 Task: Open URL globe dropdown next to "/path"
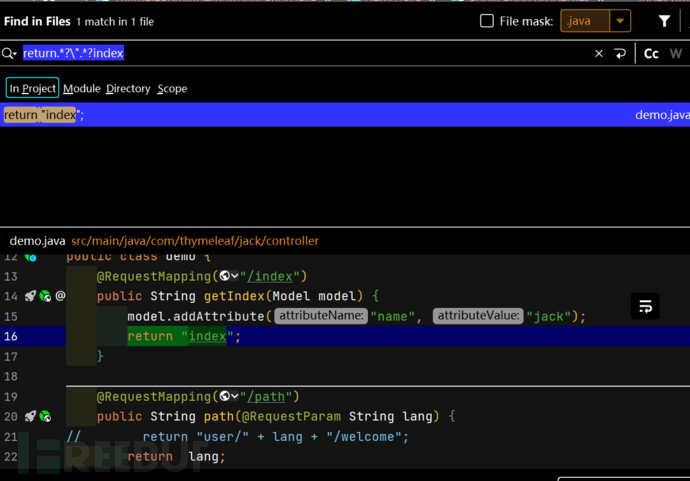pos(229,396)
